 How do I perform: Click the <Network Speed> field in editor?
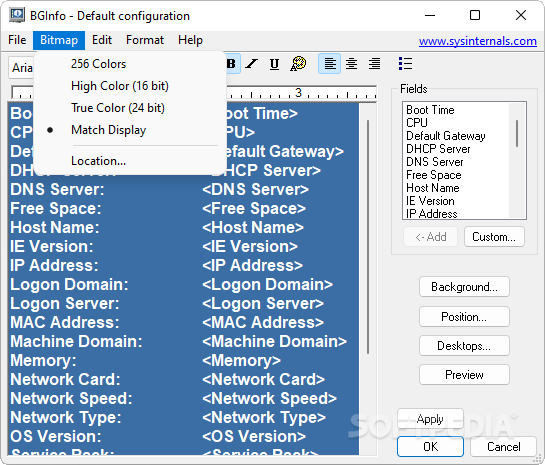click(x=269, y=398)
